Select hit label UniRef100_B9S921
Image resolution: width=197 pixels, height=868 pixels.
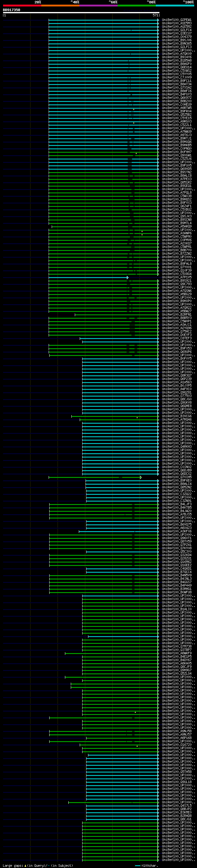point(176,281)
